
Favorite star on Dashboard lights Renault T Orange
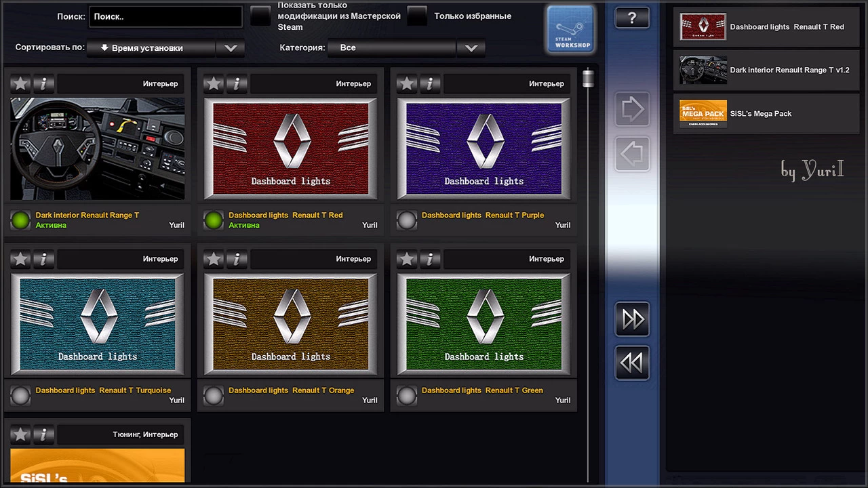[x=214, y=259]
